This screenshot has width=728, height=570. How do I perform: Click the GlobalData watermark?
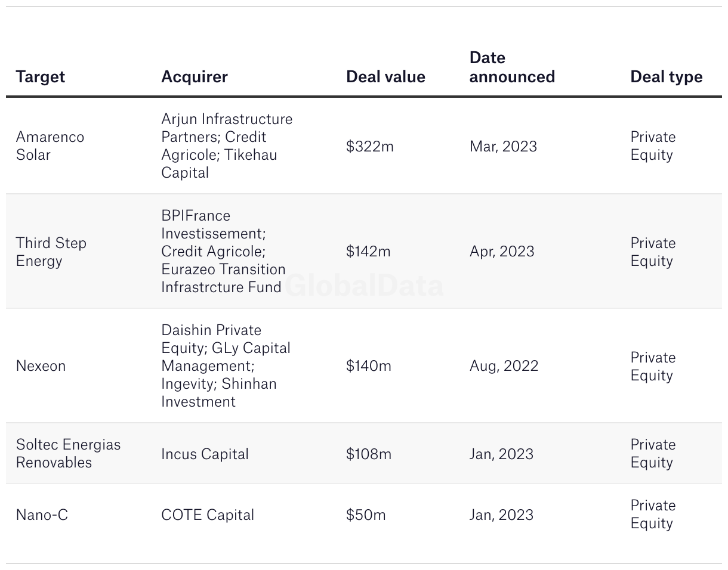coord(365,286)
